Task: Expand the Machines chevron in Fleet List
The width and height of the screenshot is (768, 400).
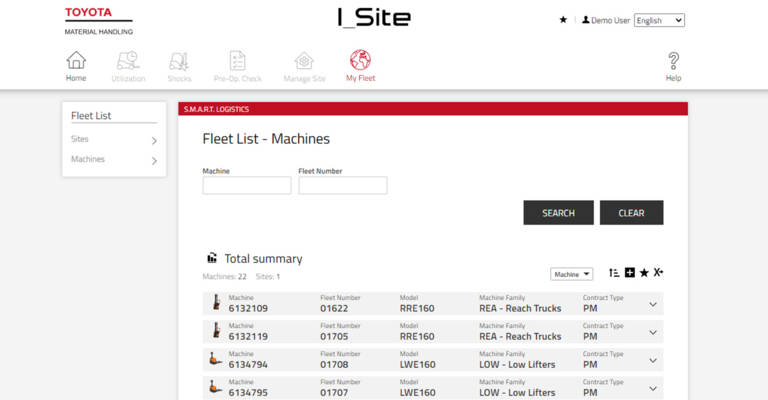Action: click(154, 161)
